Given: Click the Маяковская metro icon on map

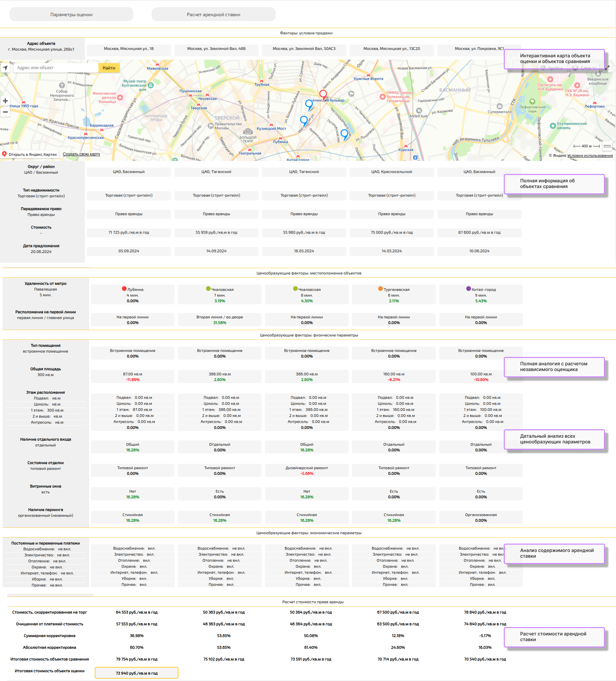Looking at the screenshot, I should pyautogui.click(x=157, y=64).
